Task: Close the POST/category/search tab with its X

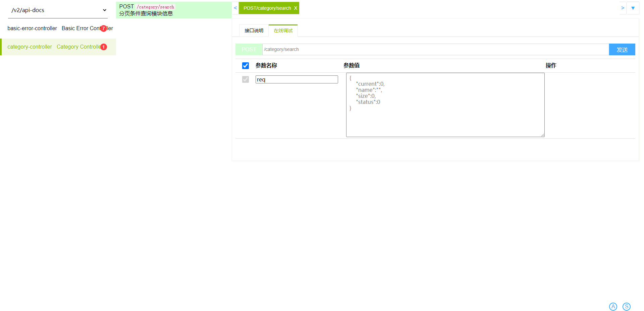Action: click(295, 8)
